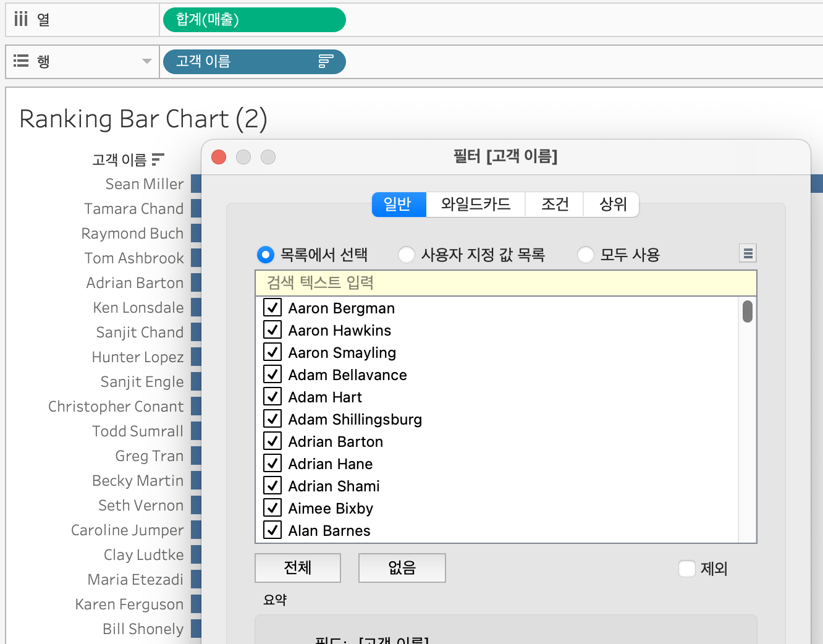The width and height of the screenshot is (823, 644).
Task: Click the filter list scrollbar thumb
Action: coord(748,311)
